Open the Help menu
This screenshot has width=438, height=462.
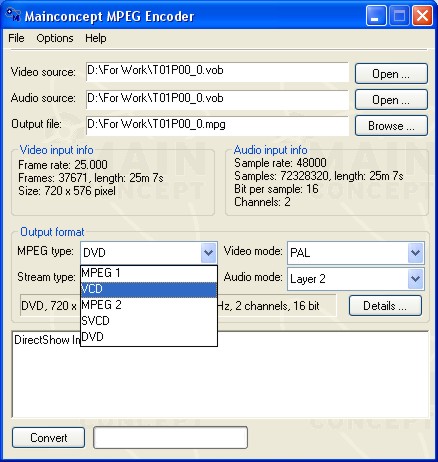tap(96, 38)
